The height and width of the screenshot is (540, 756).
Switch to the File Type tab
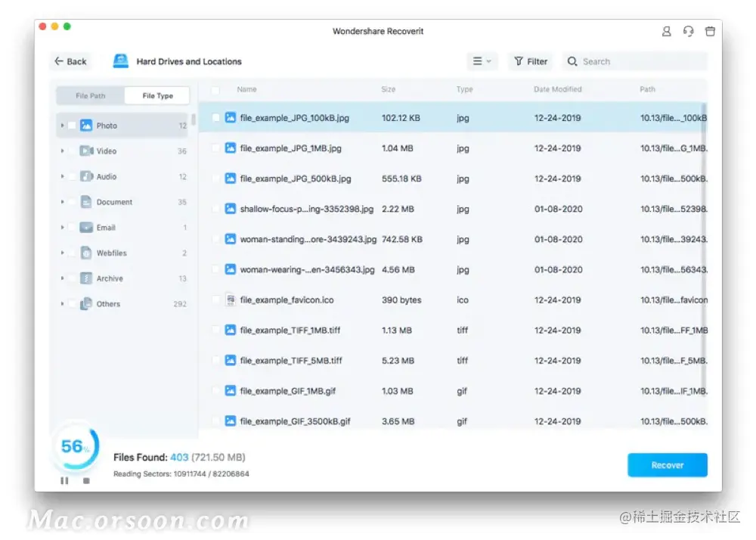tap(157, 95)
